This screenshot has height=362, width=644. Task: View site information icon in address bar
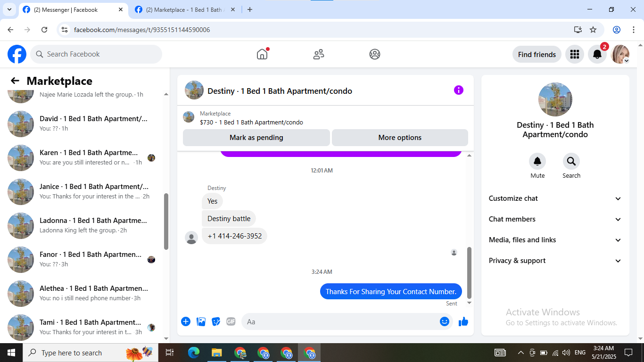tap(65, 30)
